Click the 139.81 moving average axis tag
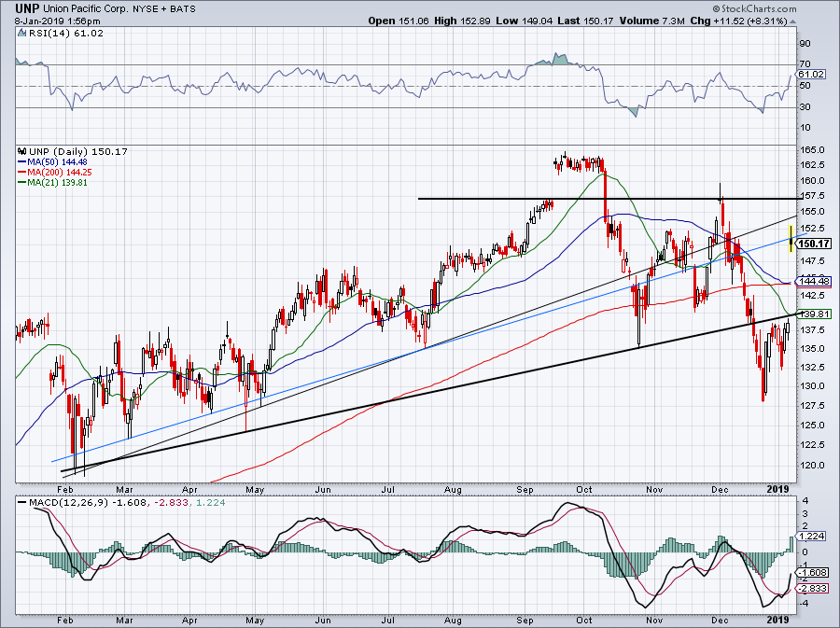Screen dimensions: 840x628 coord(814,314)
